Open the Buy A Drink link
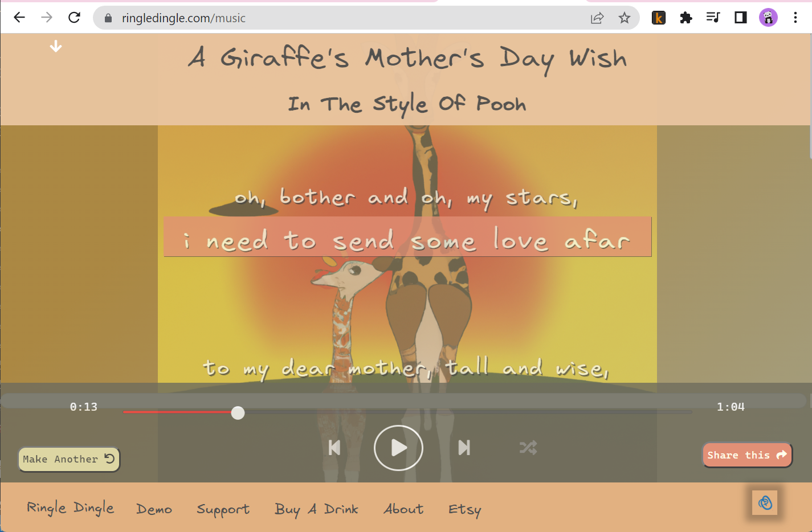The image size is (812, 532). coord(316,509)
